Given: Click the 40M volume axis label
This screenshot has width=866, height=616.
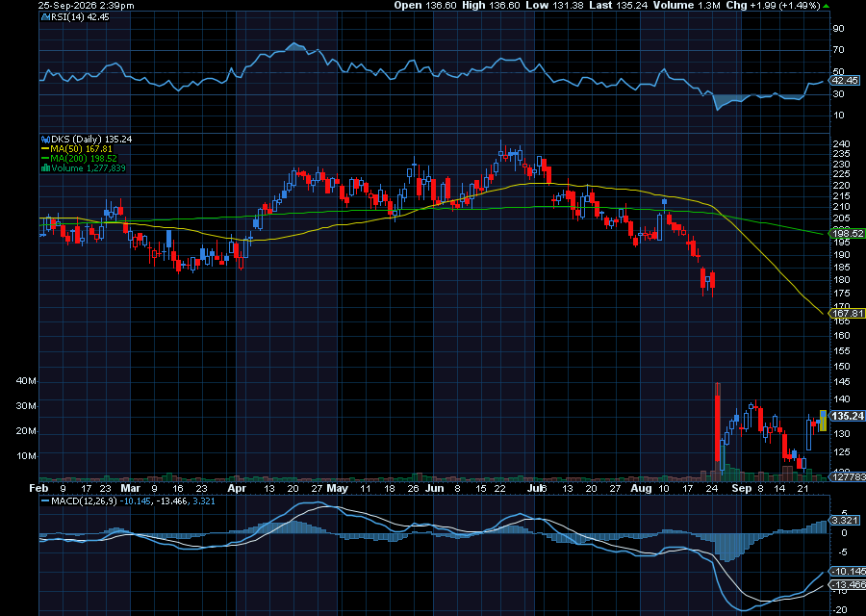Looking at the screenshot, I should (x=26, y=381).
